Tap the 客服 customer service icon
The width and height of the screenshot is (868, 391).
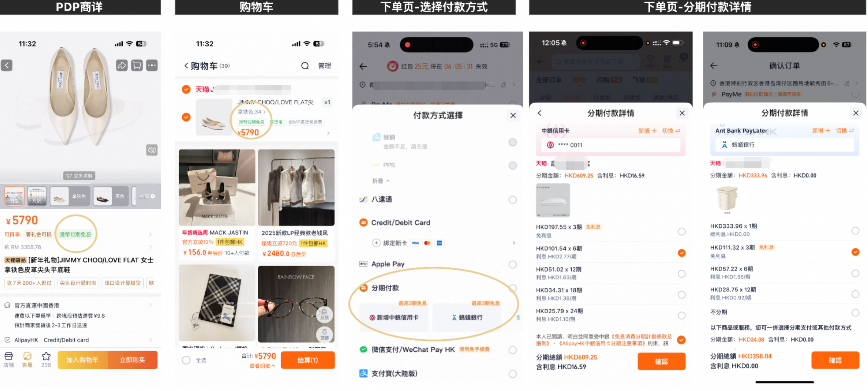coord(27,360)
